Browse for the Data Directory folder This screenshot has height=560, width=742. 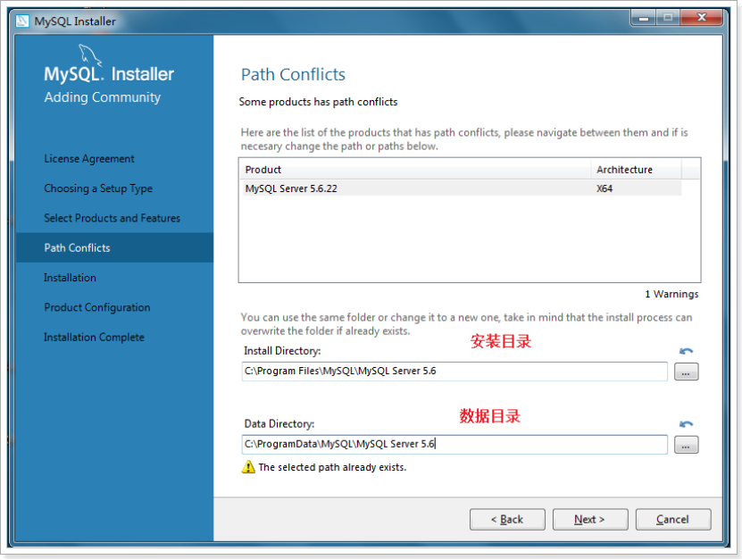point(686,445)
